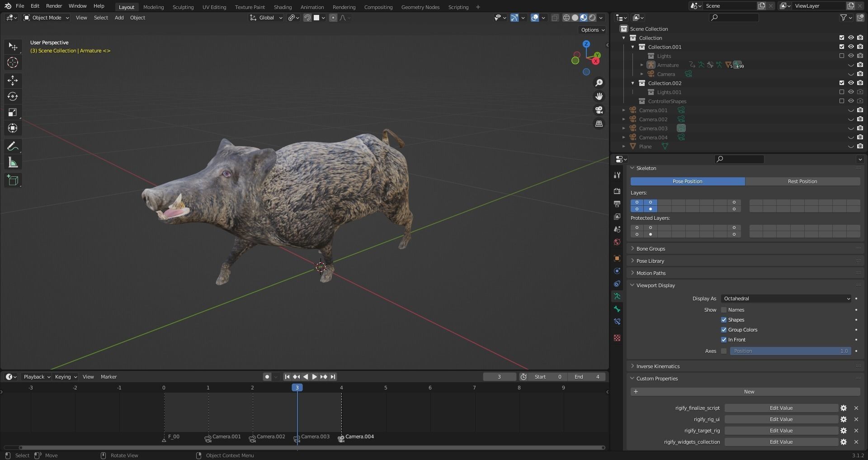Open the Object properties tab
The image size is (868, 460).
coord(617,258)
